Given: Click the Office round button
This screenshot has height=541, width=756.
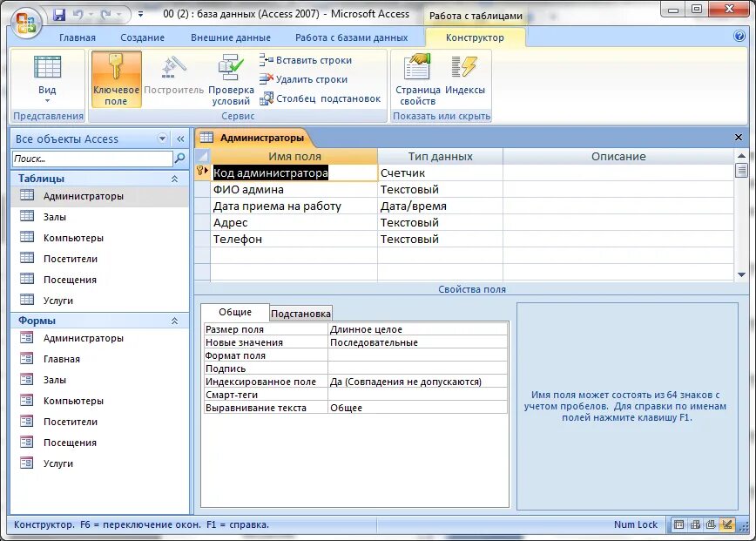Looking at the screenshot, I should 26,23.
